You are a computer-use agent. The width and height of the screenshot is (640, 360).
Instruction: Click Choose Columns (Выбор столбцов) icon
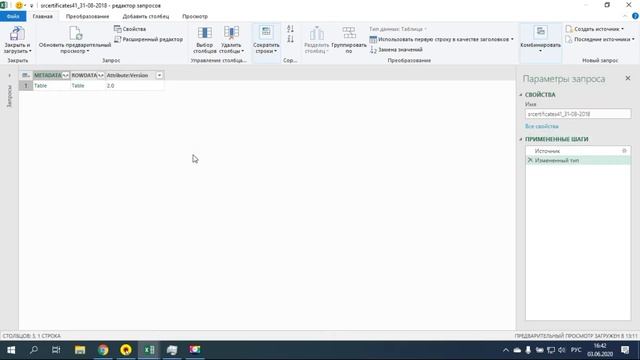(x=204, y=33)
